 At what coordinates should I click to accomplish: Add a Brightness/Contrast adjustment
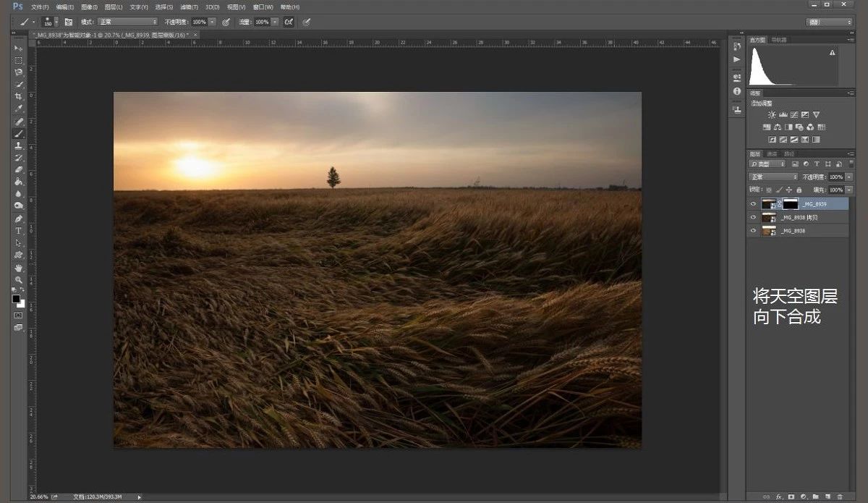tap(772, 115)
